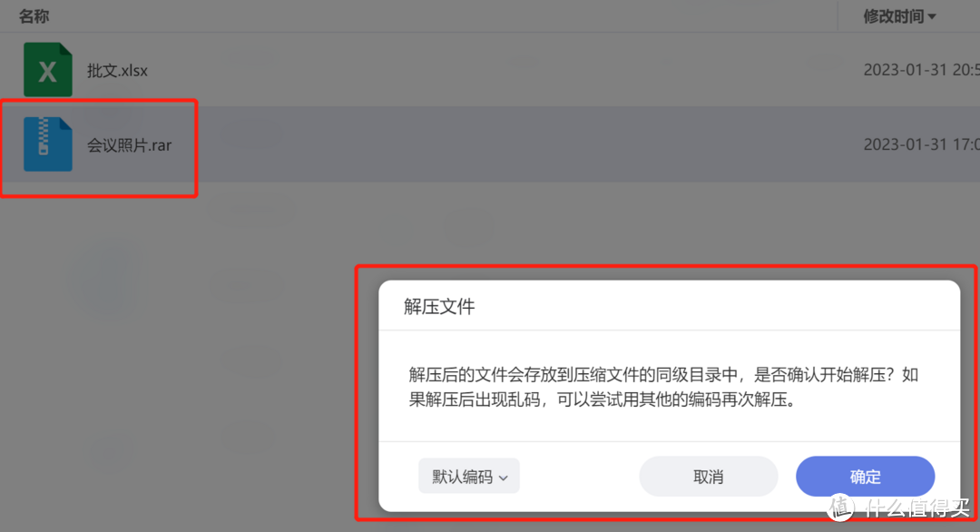Cancel extraction with the 取消 button
The image size is (980, 532).
coord(708,477)
